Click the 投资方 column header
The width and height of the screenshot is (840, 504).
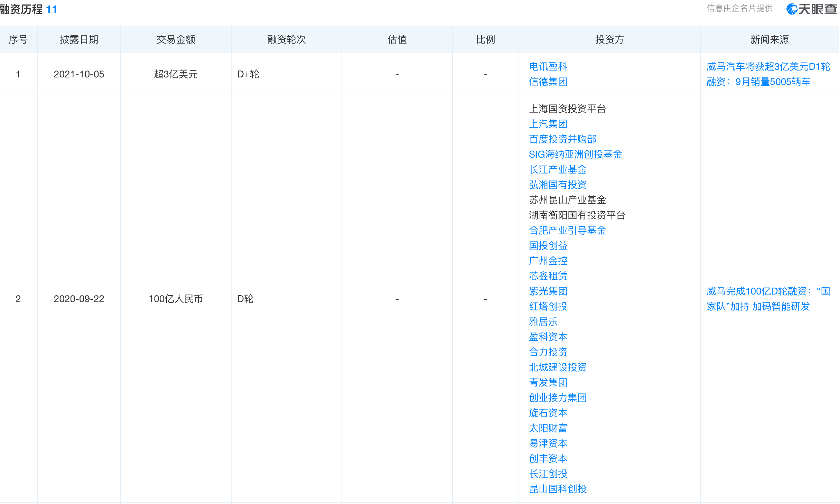pyautogui.click(x=609, y=39)
